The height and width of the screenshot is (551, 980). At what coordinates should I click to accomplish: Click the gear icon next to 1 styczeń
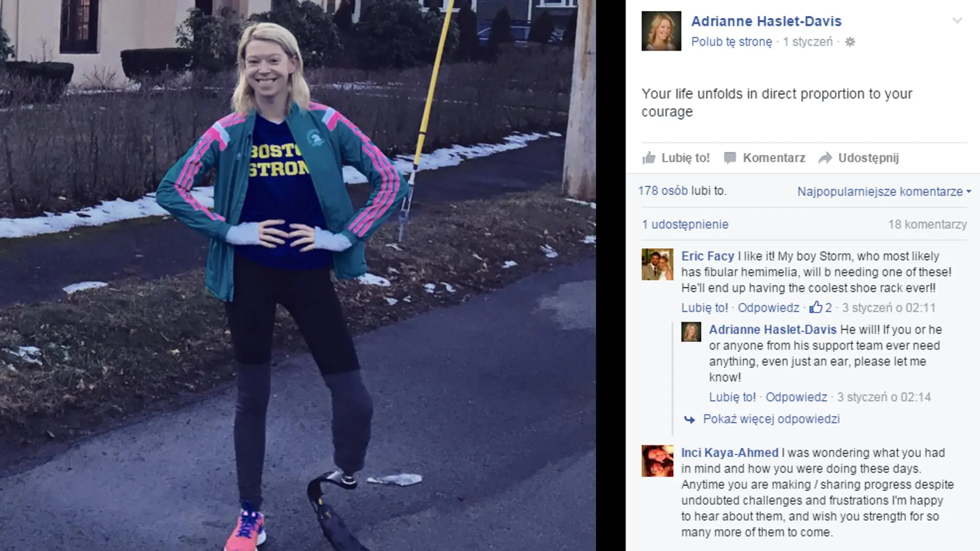[850, 42]
